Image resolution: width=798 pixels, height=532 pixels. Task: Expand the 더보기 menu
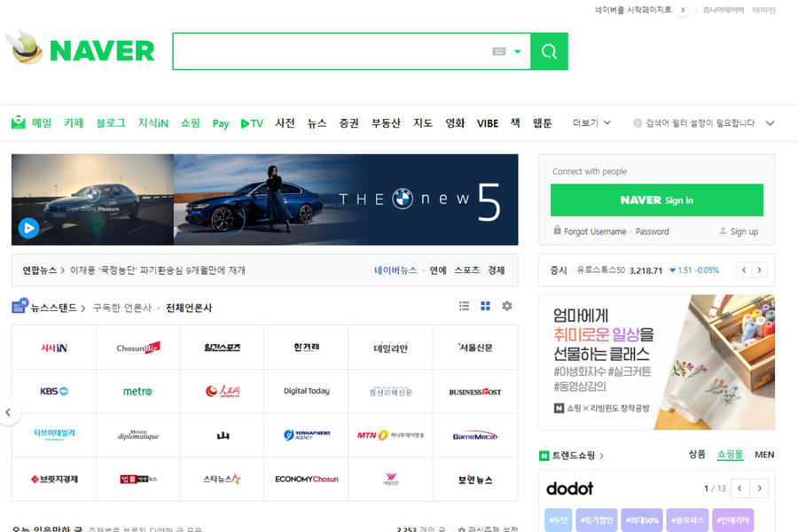pos(591,123)
